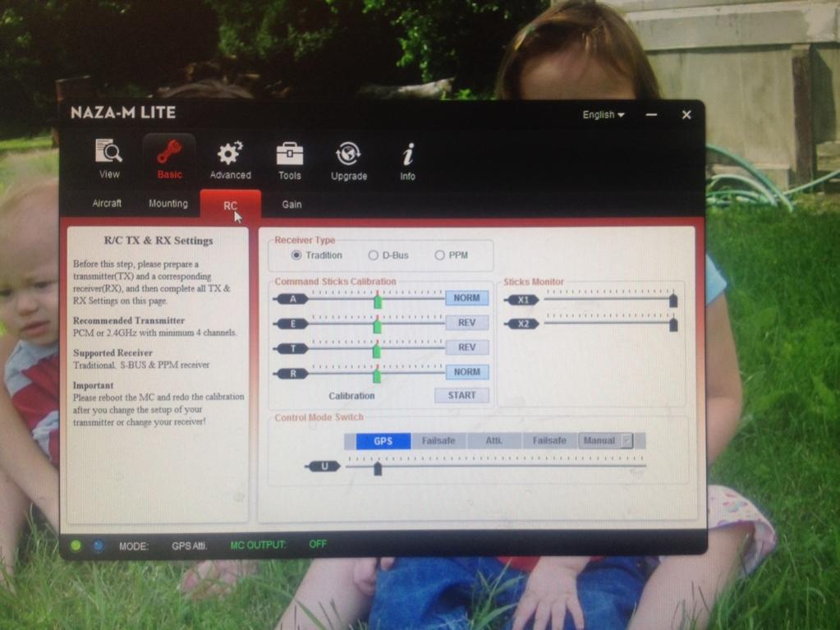This screenshot has width=840, height=630.
Task: Switch to the Gain tab
Action: click(291, 205)
